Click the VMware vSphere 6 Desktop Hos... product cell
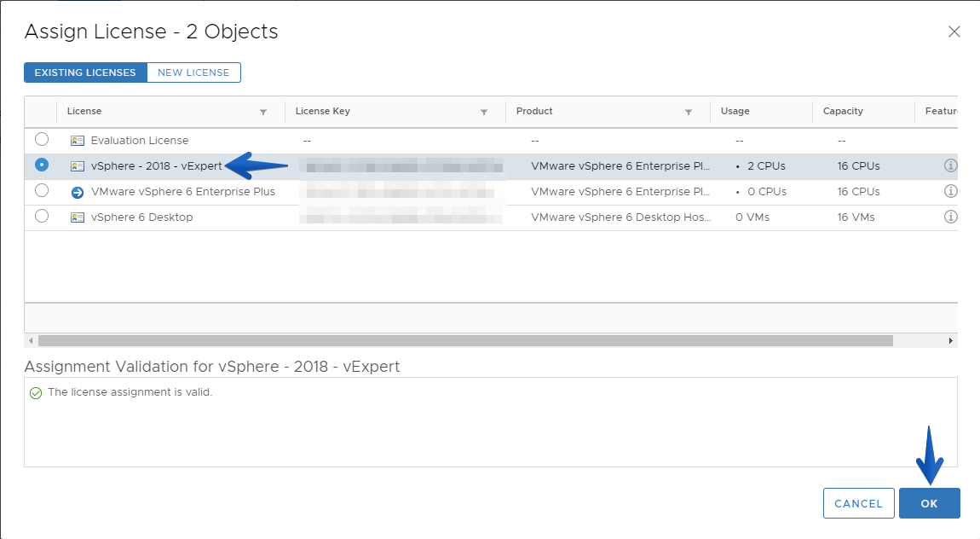This screenshot has width=980, height=539. (x=621, y=217)
